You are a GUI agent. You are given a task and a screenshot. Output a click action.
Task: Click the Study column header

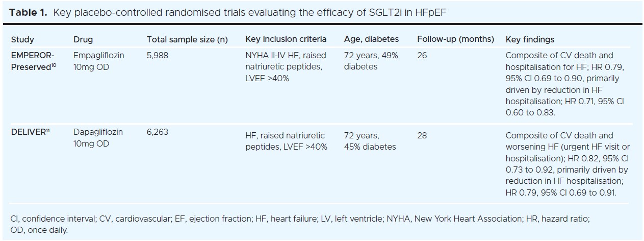(22, 39)
